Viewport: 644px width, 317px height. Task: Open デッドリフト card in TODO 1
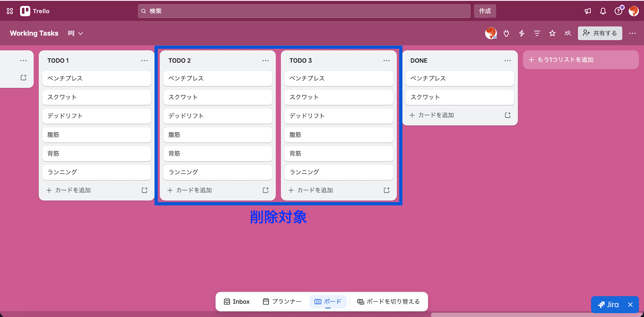(x=97, y=116)
